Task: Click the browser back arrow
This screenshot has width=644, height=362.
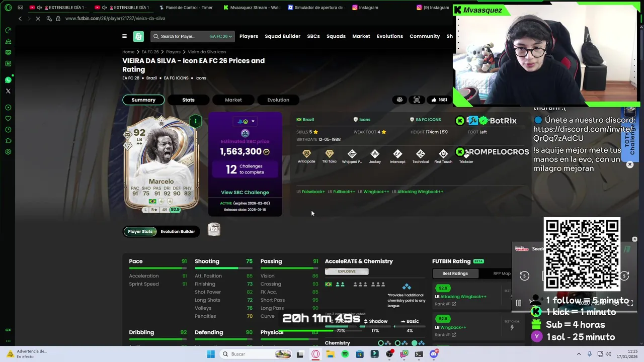Action: (20, 19)
